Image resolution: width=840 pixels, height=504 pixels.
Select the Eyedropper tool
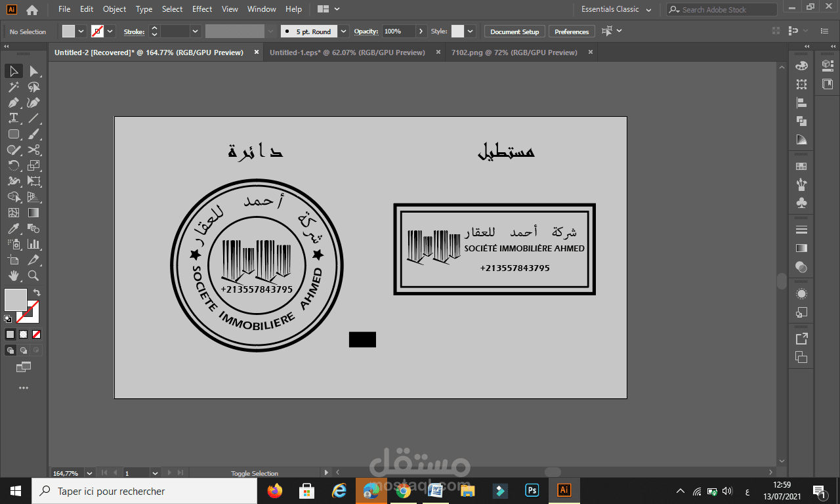13,228
